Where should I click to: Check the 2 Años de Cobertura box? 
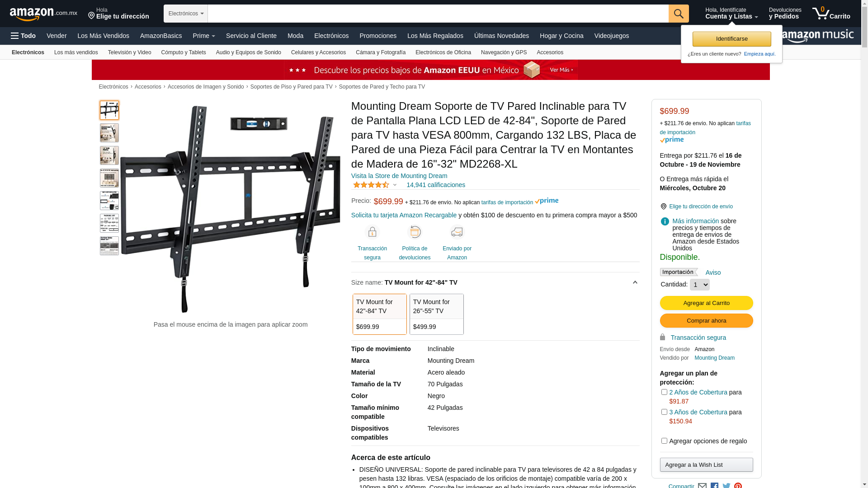pyautogui.click(x=664, y=392)
